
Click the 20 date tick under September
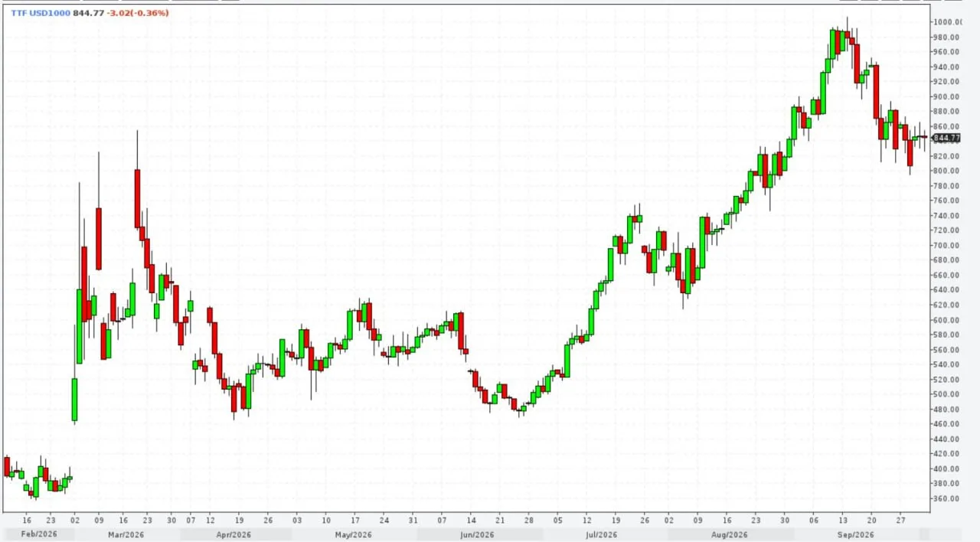click(x=872, y=519)
